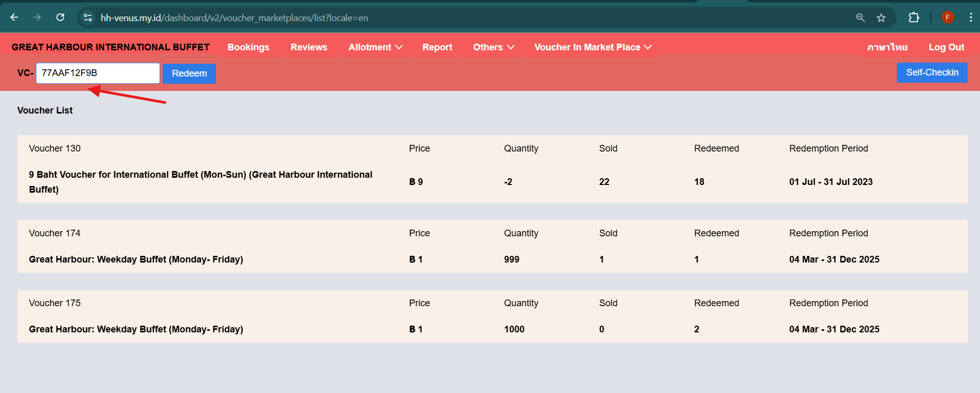The height and width of the screenshot is (393, 980).
Task: Switch language to ภาษาไทย
Action: [887, 47]
